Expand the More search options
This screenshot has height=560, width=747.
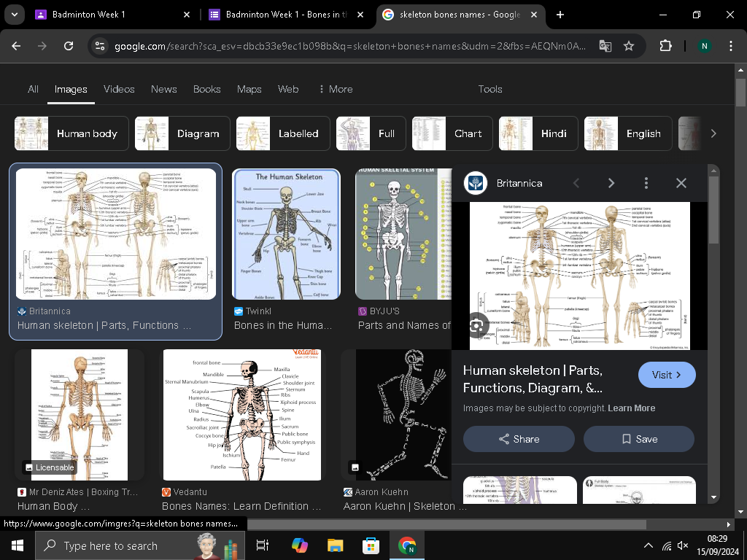tap(336, 89)
